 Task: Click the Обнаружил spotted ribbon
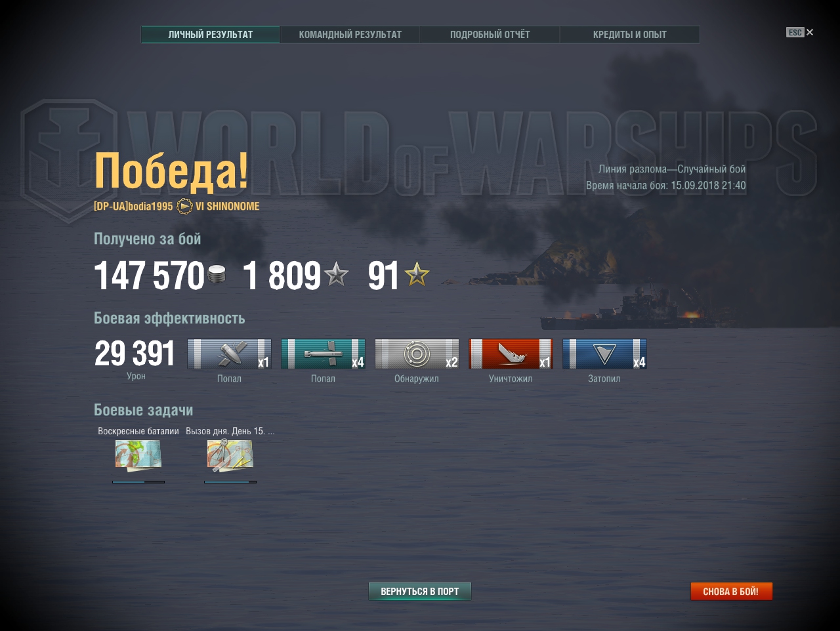(417, 354)
